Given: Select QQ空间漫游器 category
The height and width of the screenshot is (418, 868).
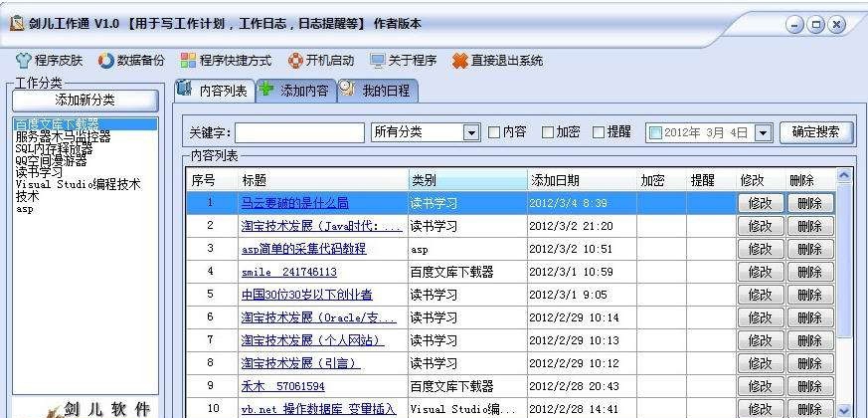Looking at the screenshot, I should (51, 161).
